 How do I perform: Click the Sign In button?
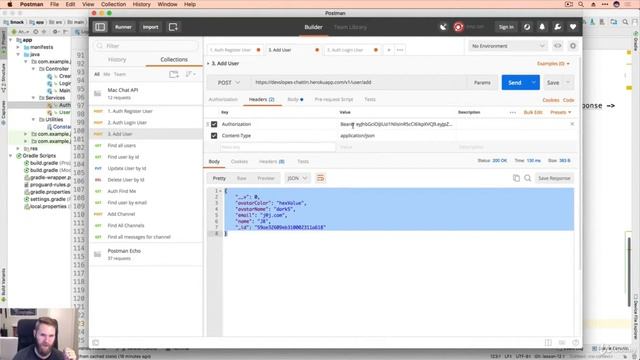click(x=506, y=27)
